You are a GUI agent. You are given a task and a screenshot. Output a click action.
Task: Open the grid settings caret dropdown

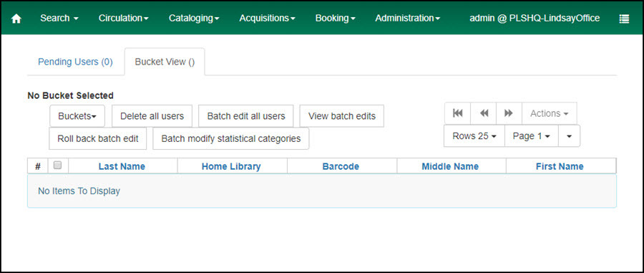click(x=570, y=136)
